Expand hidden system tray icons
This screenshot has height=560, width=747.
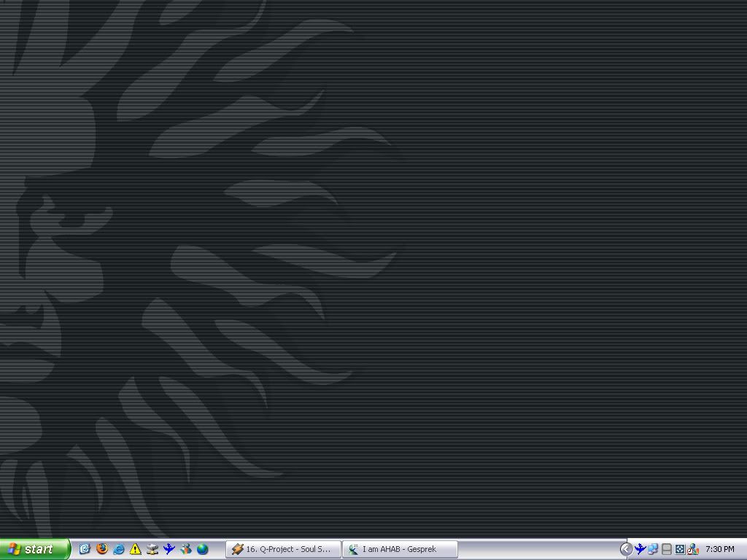tap(626, 549)
